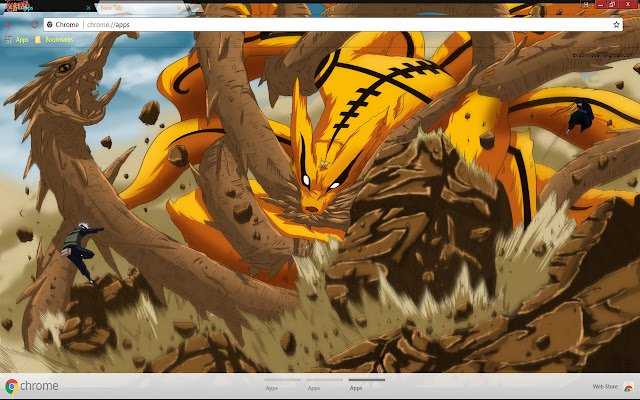Viewport: 640px width, 400px height.
Task: Bookmark this page with the star icon
Action: tap(616, 24)
